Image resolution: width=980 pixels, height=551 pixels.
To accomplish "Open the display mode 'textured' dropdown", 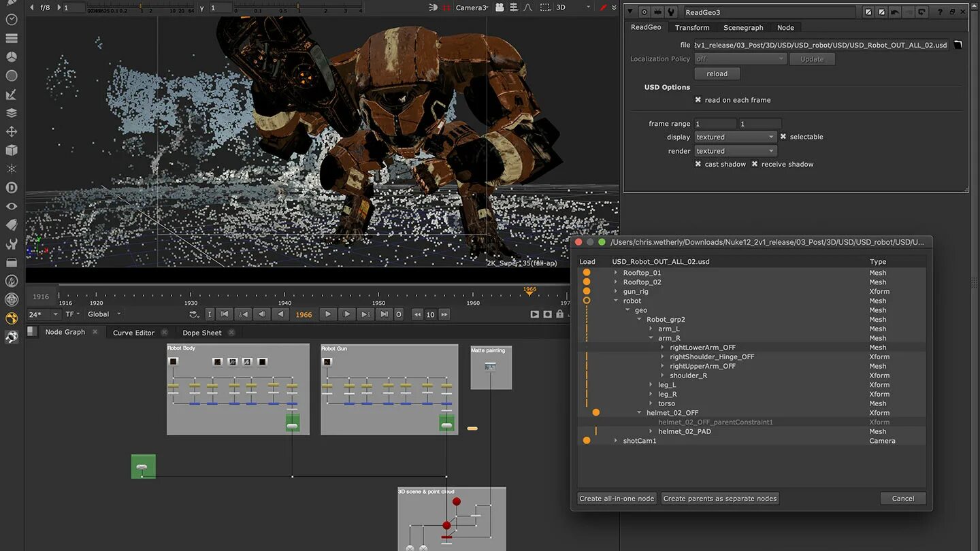I will pos(735,137).
